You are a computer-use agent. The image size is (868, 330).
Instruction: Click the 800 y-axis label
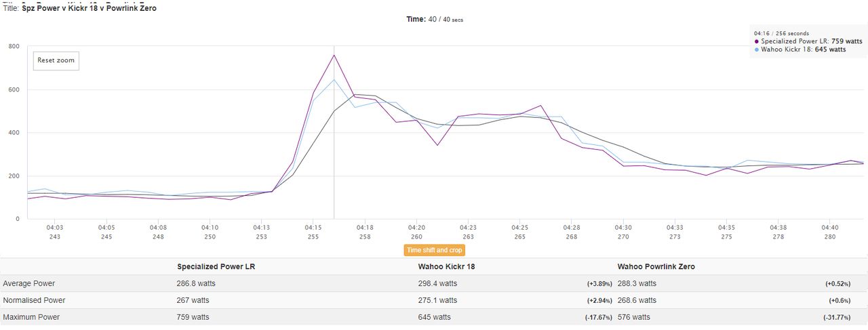tap(14, 46)
